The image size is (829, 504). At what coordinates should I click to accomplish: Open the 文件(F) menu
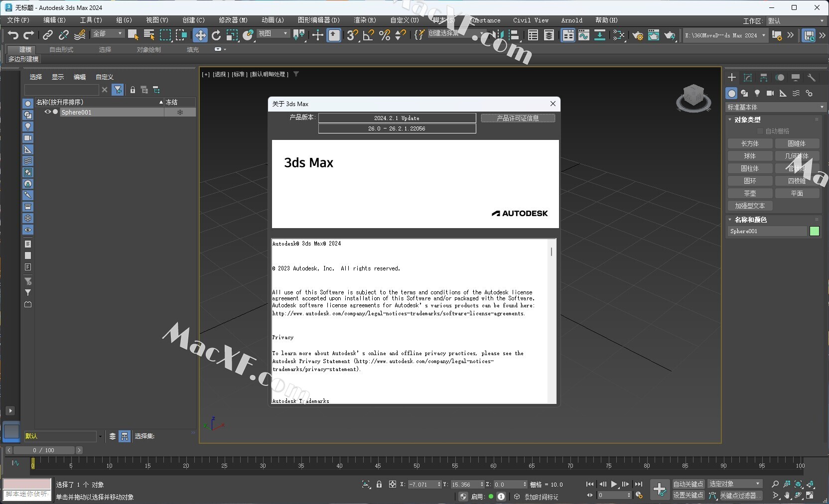click(18, 20)
